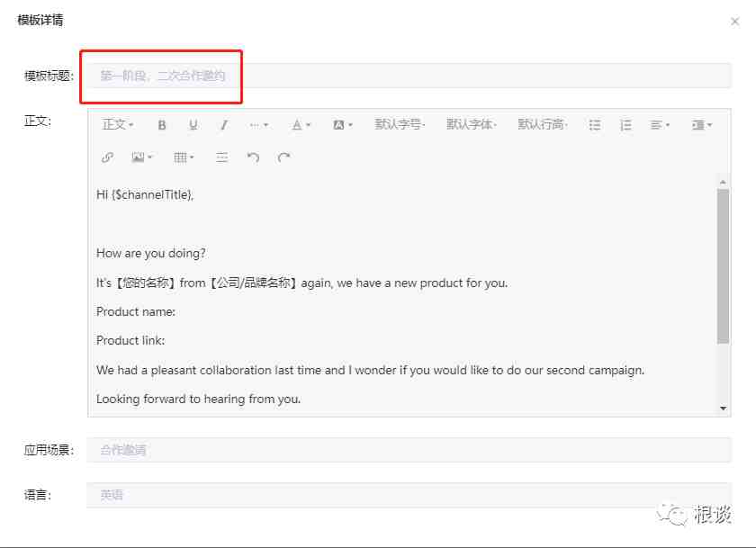Close the 模板详情 dialog
The width and height of the screenshot is (756, 548).
(734, 22)
